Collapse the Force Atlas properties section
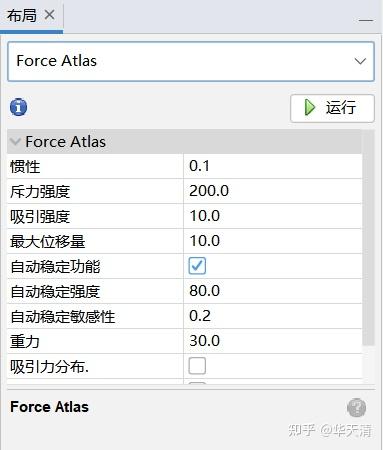The image size is (383, 450). [15, 142]
